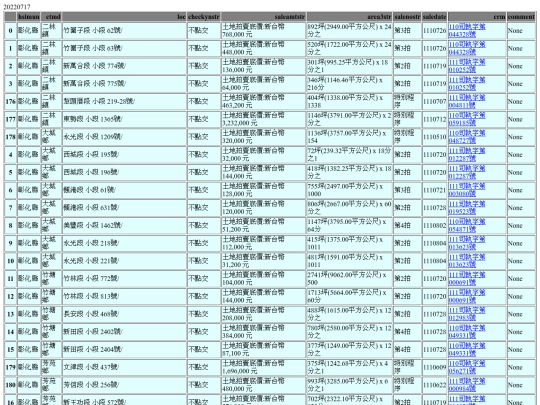Screen dimensions: 540x405
Task: Click the "salenostr" column header
Action: click(x=407, y=17)
